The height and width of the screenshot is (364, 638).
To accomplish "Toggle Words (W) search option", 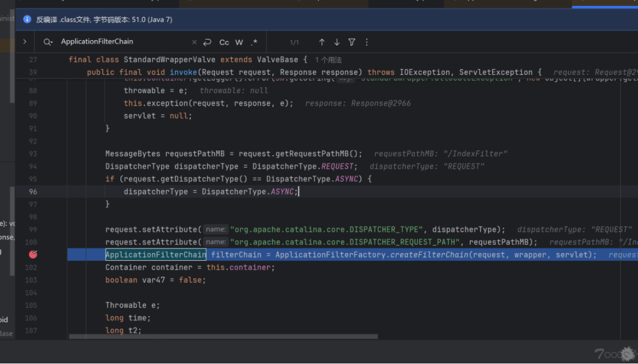I will [x=239, y=42].
